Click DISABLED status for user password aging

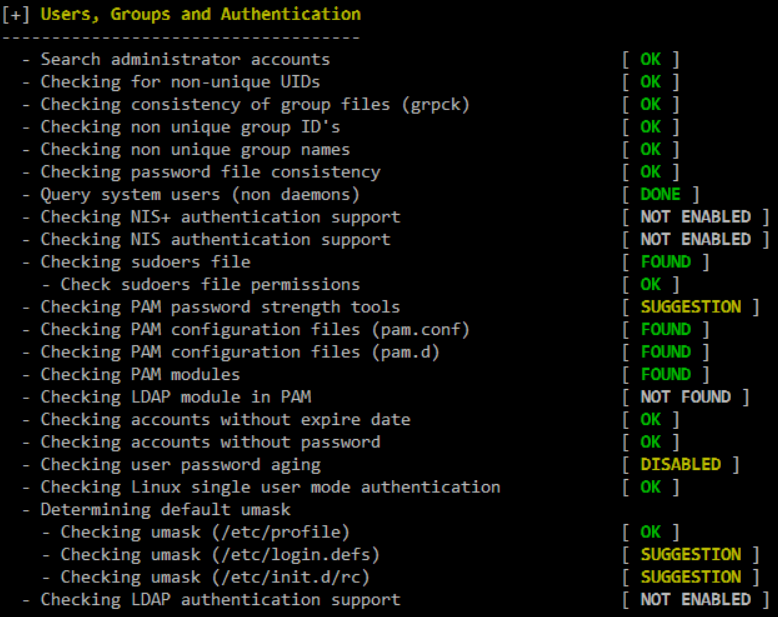tap(680, 464)
